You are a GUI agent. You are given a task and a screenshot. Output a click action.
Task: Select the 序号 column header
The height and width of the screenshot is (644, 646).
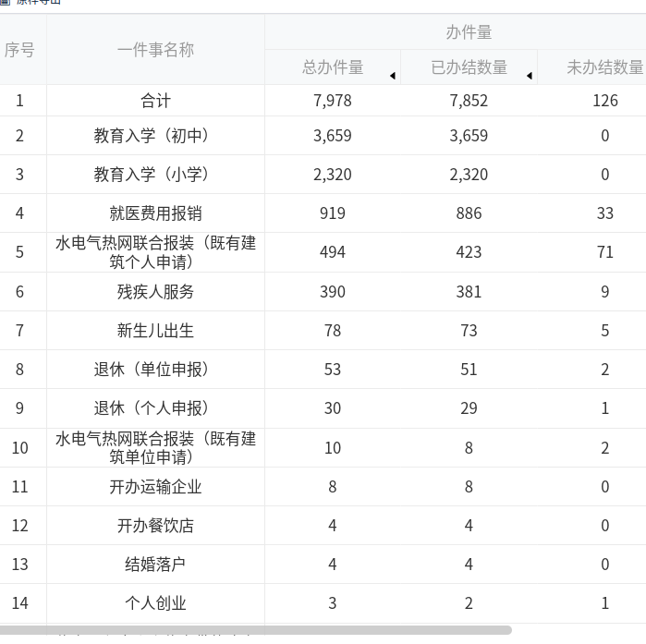19,50
